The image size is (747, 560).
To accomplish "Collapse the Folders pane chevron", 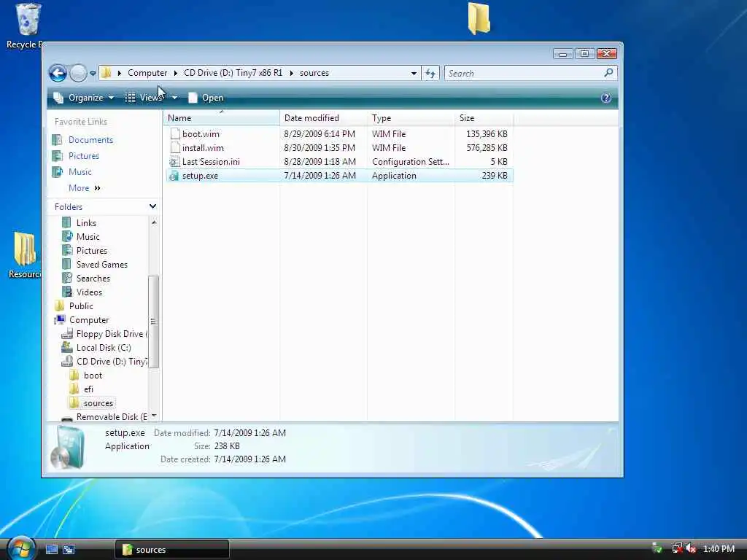I will point(152,206).
